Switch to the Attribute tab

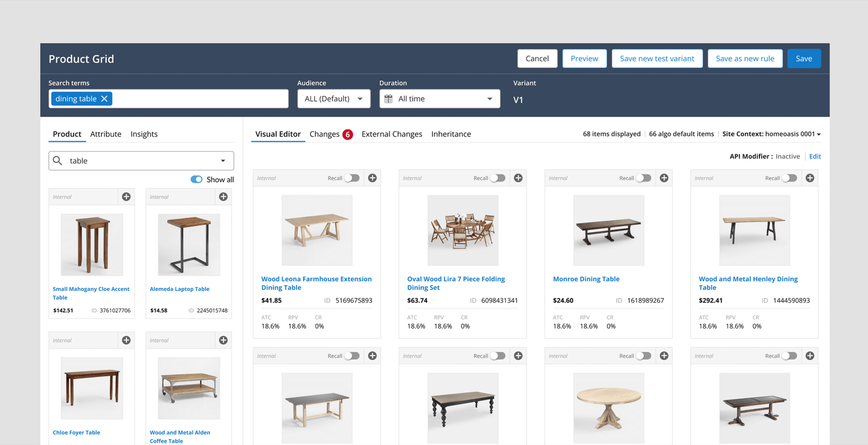click(x=106, y=134)
